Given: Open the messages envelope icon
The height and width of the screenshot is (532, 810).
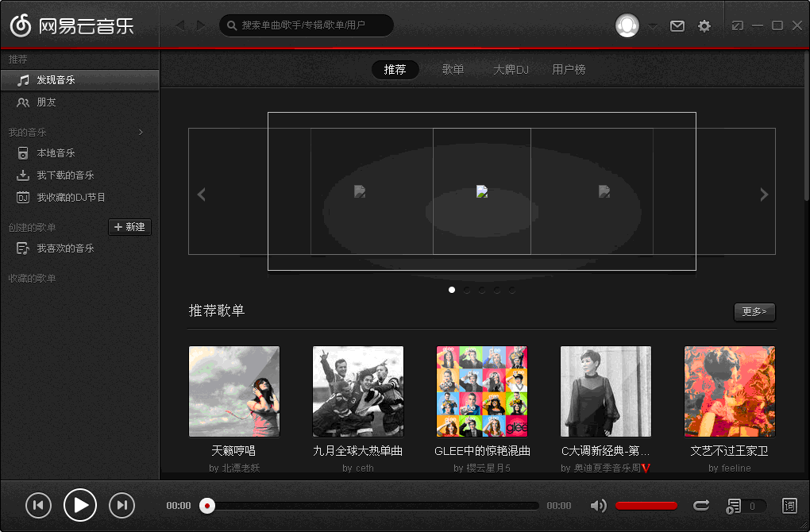Looking at the screenshot, I should 677,26.
